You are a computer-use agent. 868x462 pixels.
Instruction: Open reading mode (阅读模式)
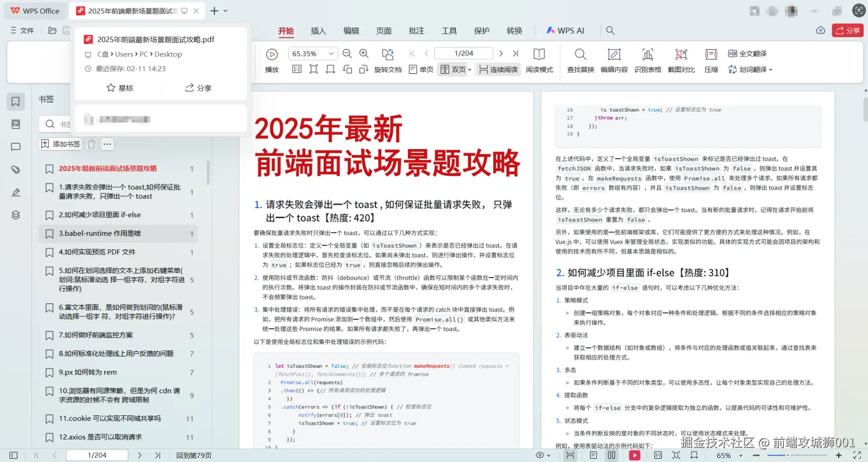tap(539, 60)
